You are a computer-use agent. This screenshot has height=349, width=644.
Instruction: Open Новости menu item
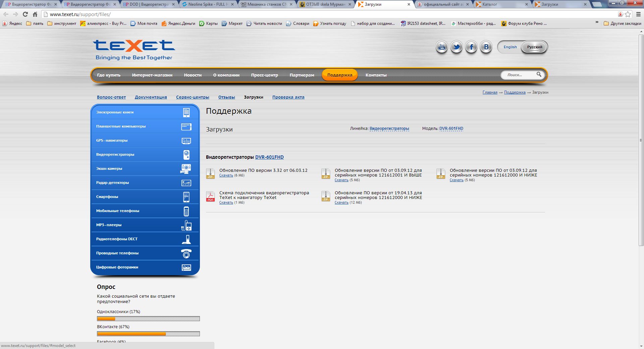[193, 75]
